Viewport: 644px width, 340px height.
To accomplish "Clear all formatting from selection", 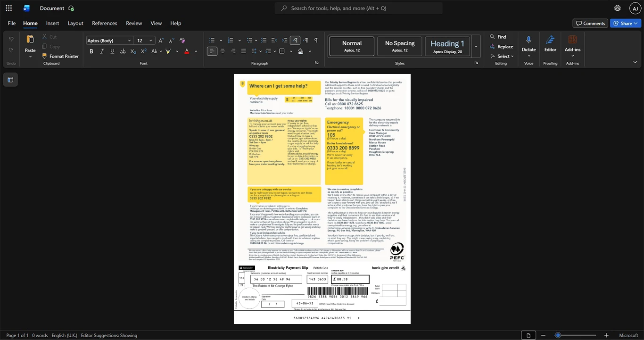I will tap(182, 41).
